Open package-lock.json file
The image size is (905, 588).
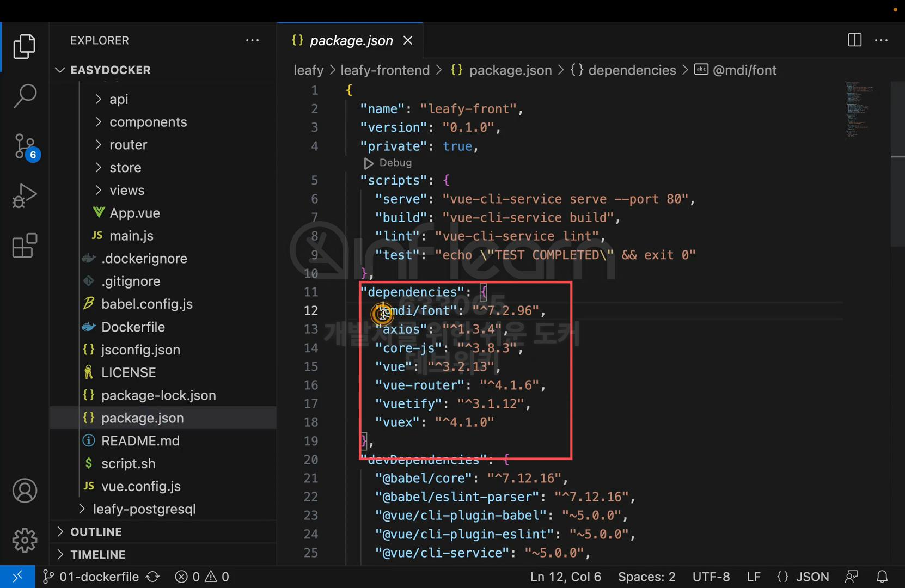tap(163, 395)
